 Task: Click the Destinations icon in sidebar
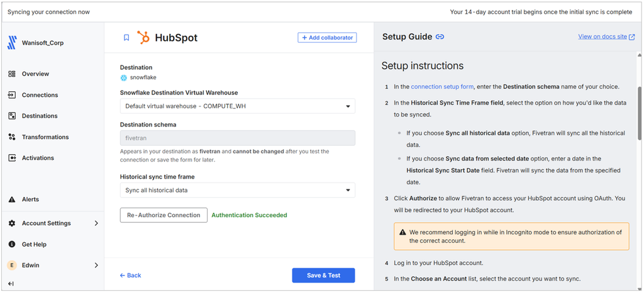tap(12, 116)
